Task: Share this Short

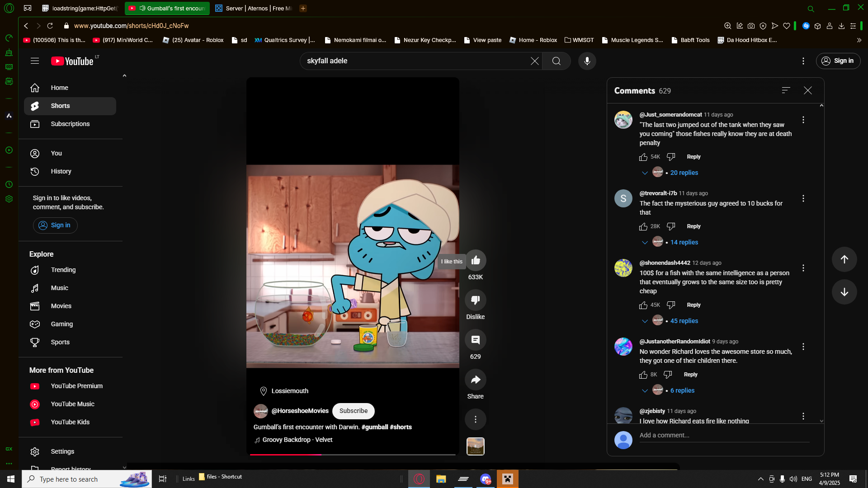Action: pos(475,380)
